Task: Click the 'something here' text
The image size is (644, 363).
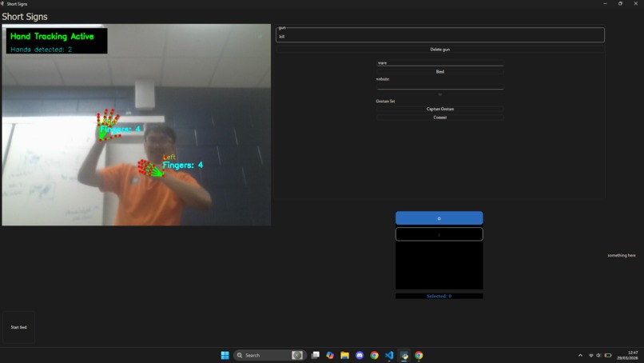Action: (x=622, y=255)
